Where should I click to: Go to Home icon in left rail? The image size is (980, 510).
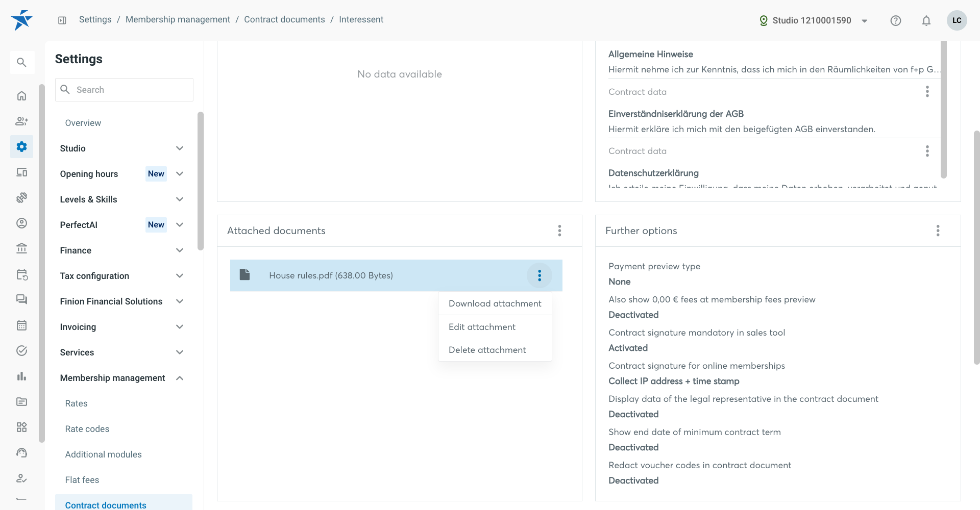pyautogui.click(x=21, y=95)
